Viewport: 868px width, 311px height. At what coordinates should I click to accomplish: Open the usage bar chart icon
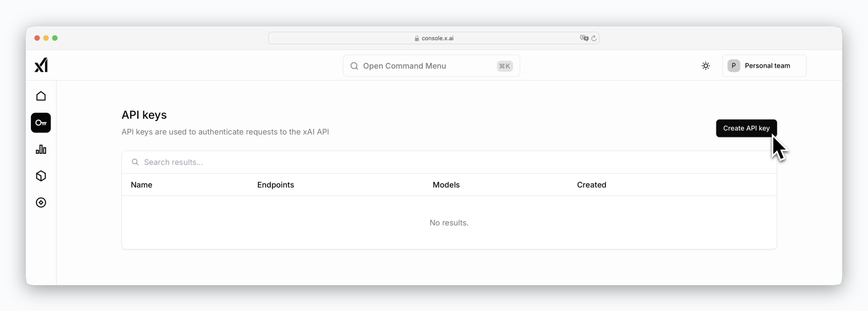(41, 150)
